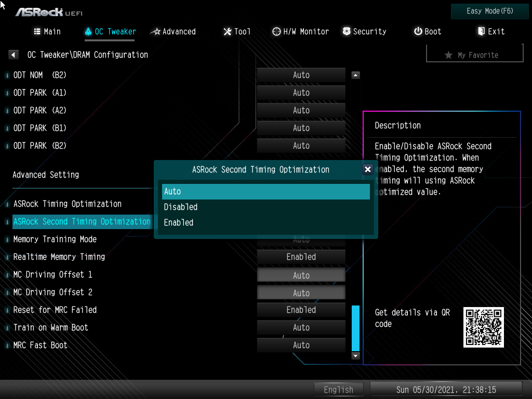The image size is (532, 399).
Task: Open Reset for MRC Failed dropdown
Action: click(301, 310)
